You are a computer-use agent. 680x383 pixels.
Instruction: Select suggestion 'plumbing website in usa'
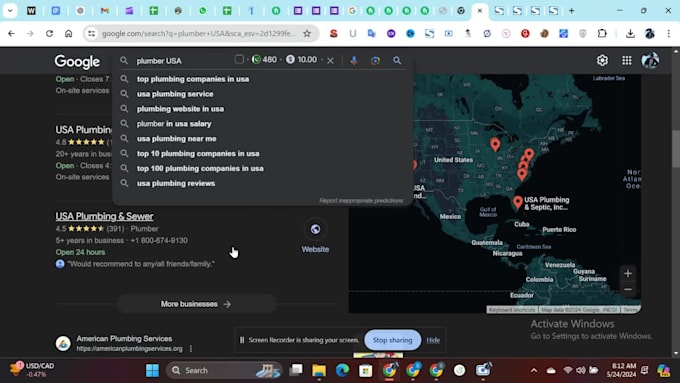[x=180, y=109]
